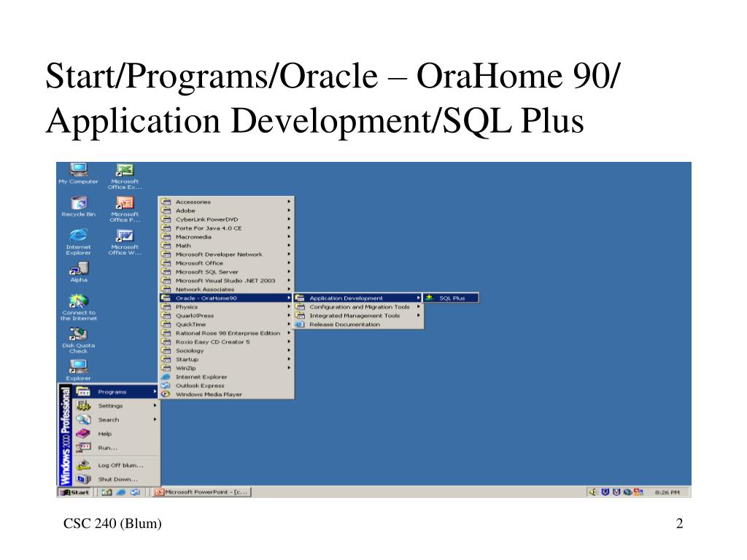Open Microsoft Developer Network folder
Viewport: 747px width, 560px height.
226,254
